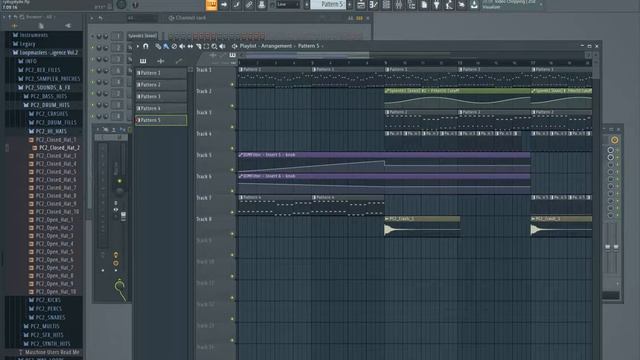Toggle the magnet snap icon in Playlist toolbar
This screenshot has width=640, height=360.
146,47
